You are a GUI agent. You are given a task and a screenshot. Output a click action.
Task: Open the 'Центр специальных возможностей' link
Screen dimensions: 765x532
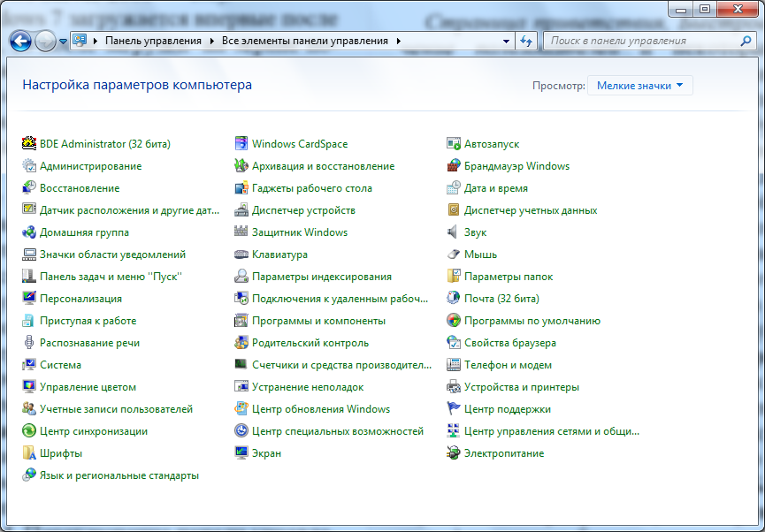338,431
